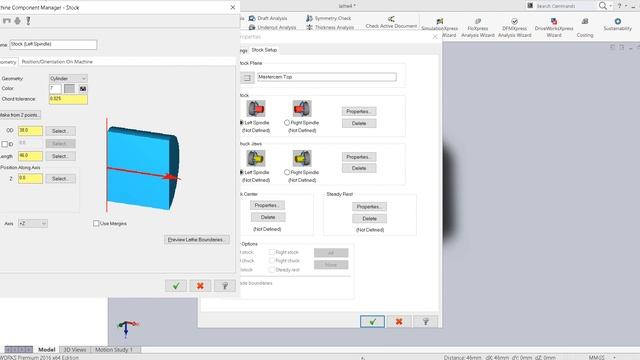The image size is (640, 360).
Task: Click the OD value field
Action: (30, 131)
